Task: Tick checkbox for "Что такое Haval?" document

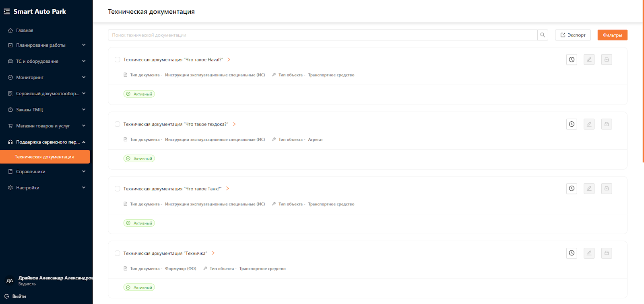Action: tap(118, 60)
